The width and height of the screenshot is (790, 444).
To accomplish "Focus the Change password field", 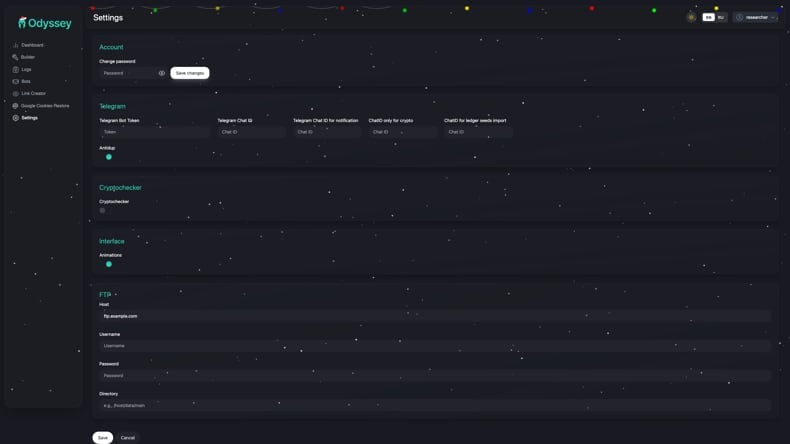I will (134, 73).
